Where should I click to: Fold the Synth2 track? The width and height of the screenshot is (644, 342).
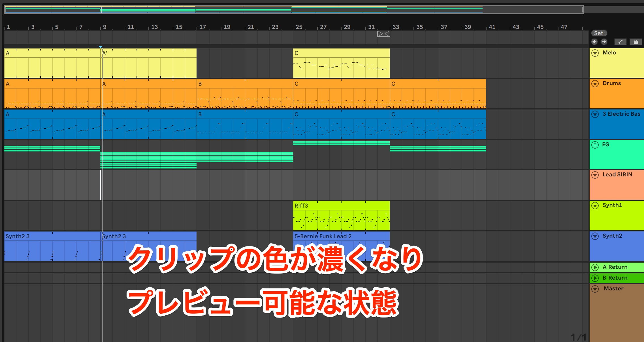click(x=595, y=236)
